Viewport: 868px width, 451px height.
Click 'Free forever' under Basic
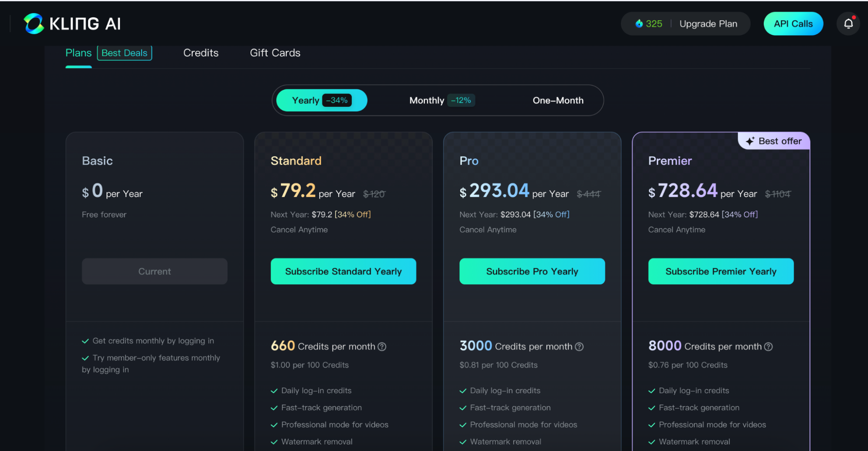tap(104, 214)
